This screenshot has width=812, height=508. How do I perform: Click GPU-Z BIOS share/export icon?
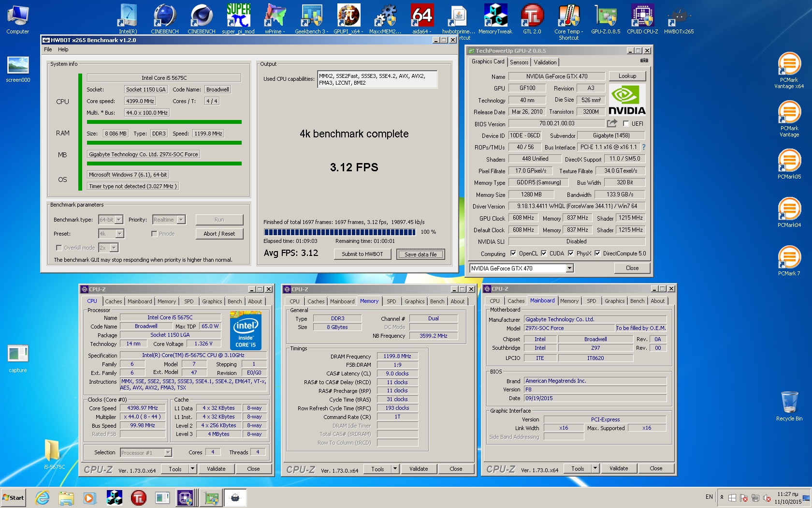[x=612, y=123]
